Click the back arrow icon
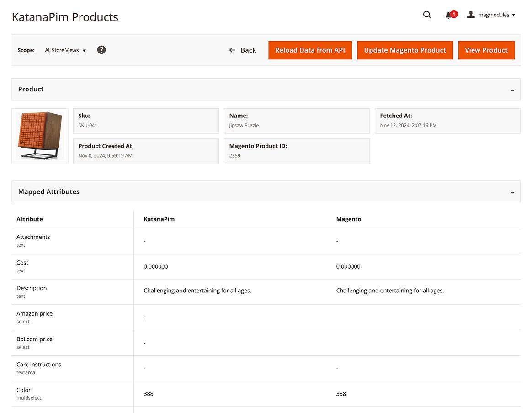The height and width of the screenshot is (413, 532). point(232,50)
